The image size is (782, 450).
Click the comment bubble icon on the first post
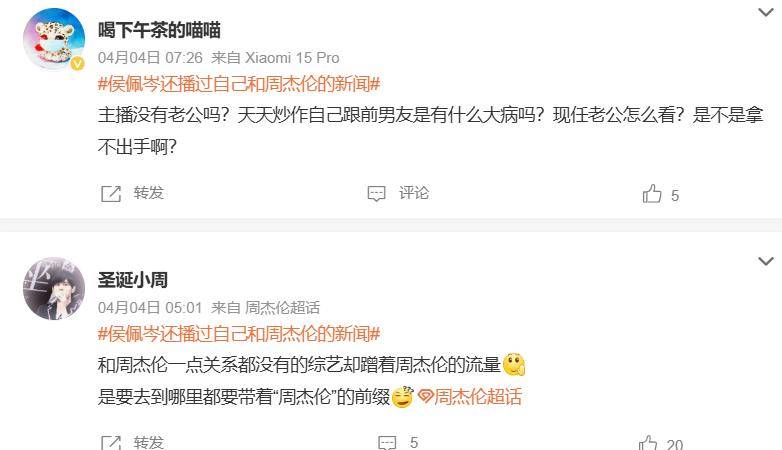[x=376, y=194]
